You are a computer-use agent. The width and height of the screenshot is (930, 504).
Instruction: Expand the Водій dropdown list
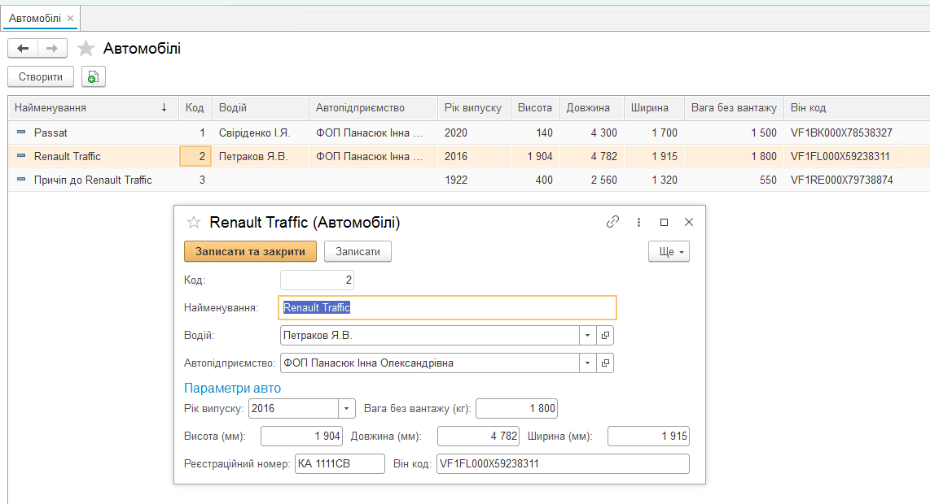point(588,335)
